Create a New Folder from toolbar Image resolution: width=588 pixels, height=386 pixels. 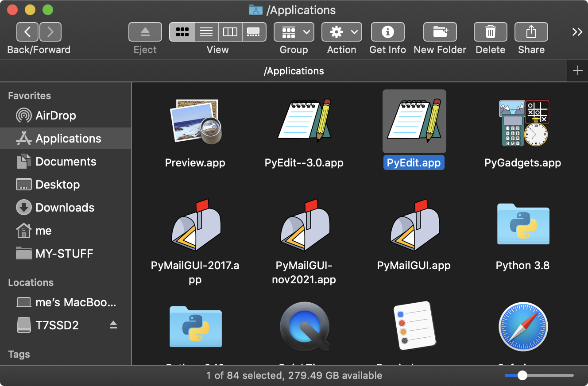pyautogui.click(x=440, y=32)
